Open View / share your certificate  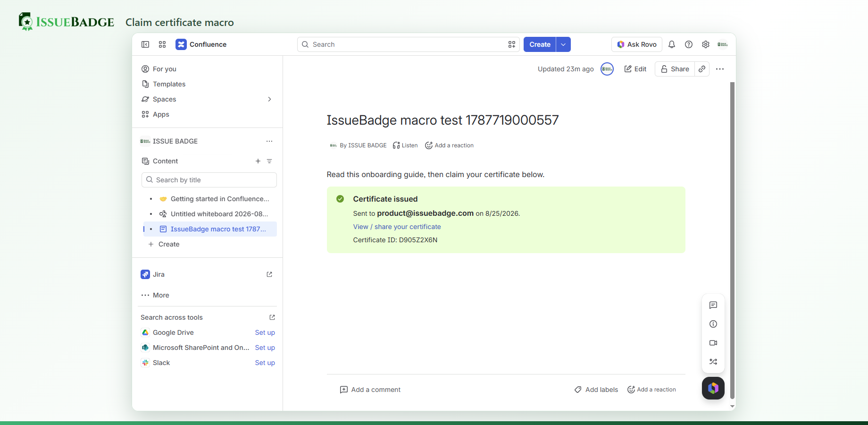point(397,227)
